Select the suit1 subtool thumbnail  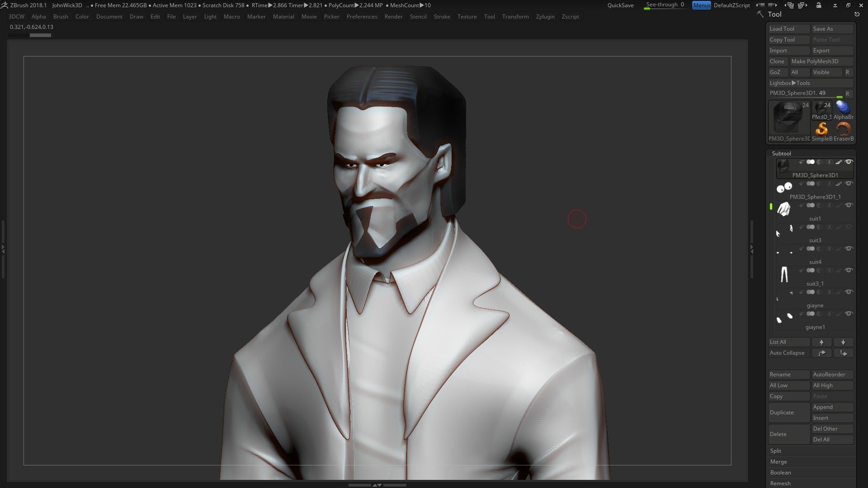pos(784,209)
